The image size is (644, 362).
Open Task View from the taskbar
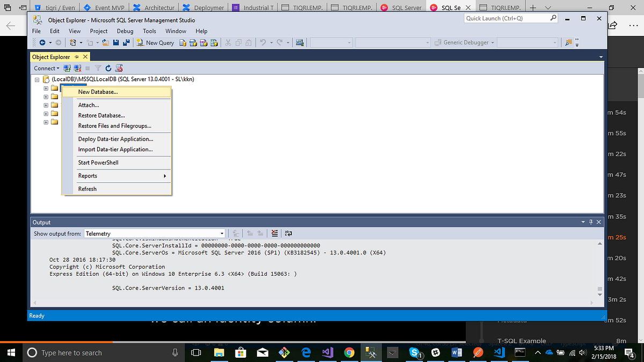[x=196, y=352]
